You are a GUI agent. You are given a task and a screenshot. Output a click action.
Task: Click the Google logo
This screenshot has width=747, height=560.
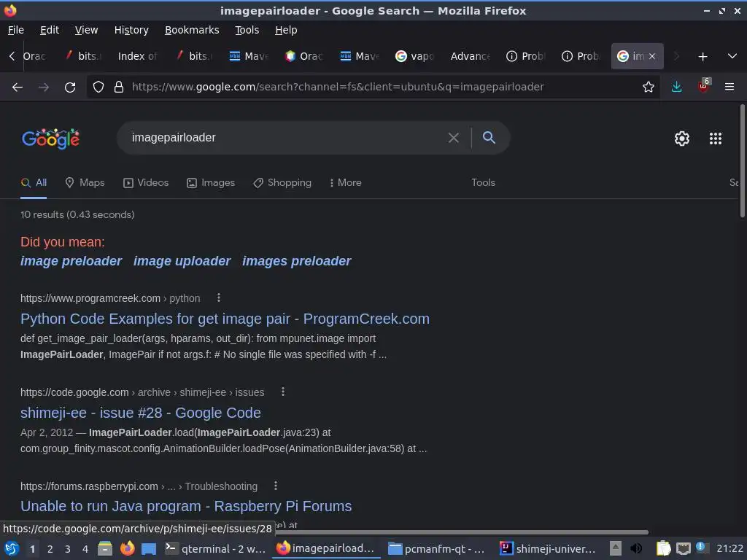tap(50, 139)
